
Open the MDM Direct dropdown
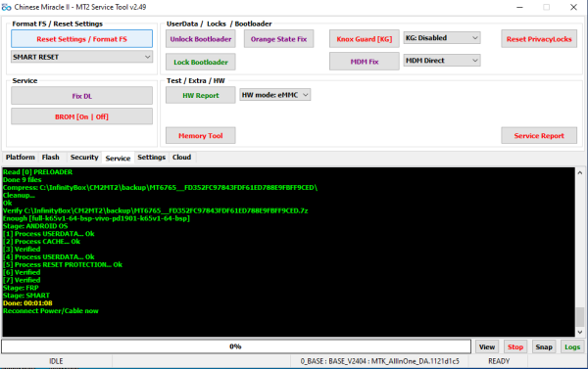442,61
